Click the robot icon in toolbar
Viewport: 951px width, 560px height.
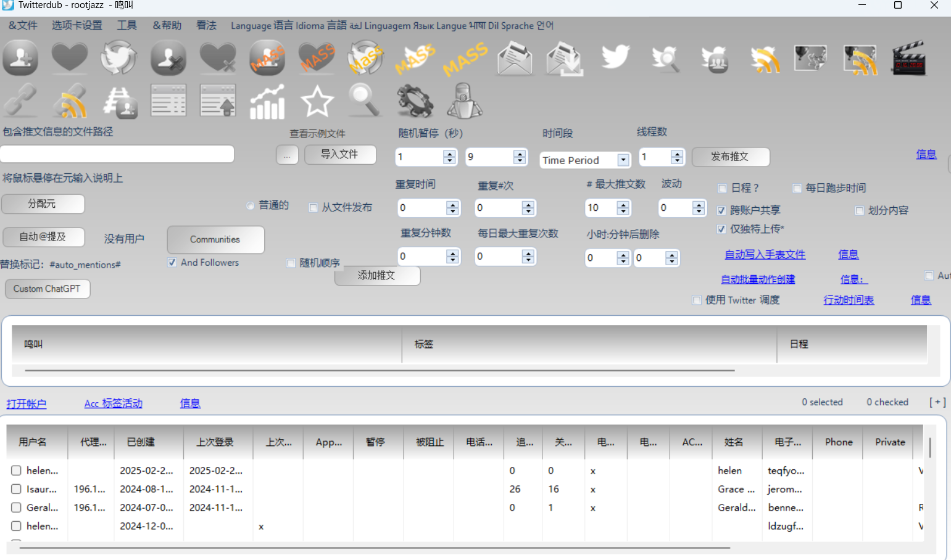pos(464,102)
